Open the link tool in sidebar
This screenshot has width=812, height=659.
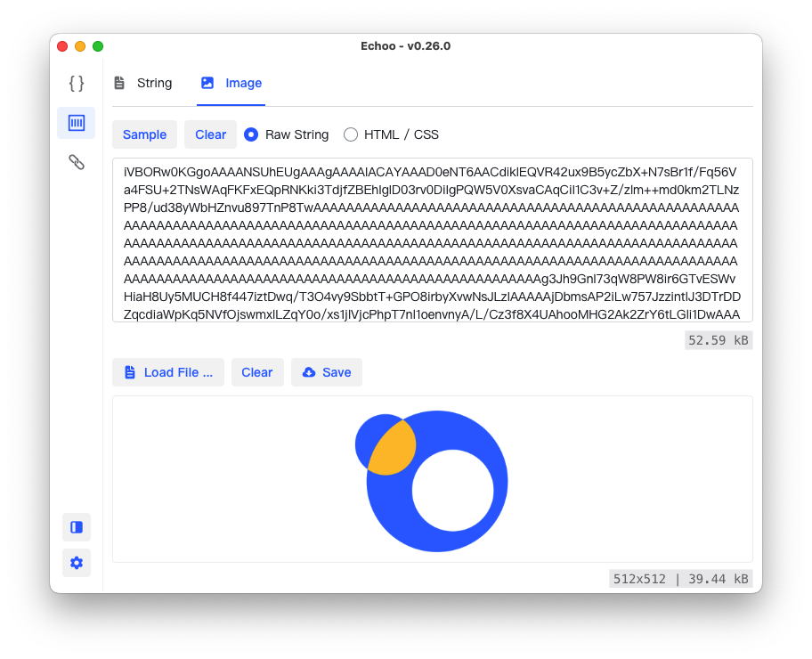click(77, 162)
